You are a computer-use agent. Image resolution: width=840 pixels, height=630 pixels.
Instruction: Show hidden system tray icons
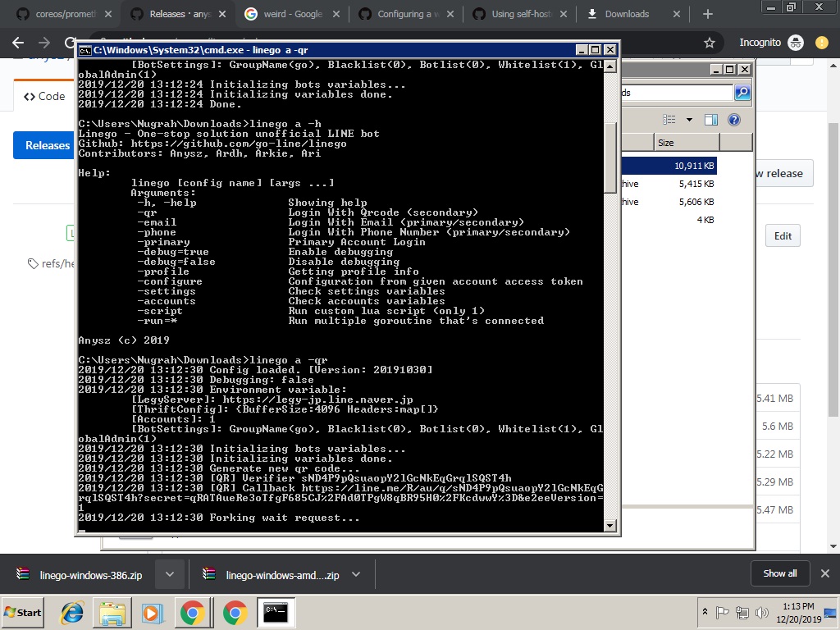[705, 611]
